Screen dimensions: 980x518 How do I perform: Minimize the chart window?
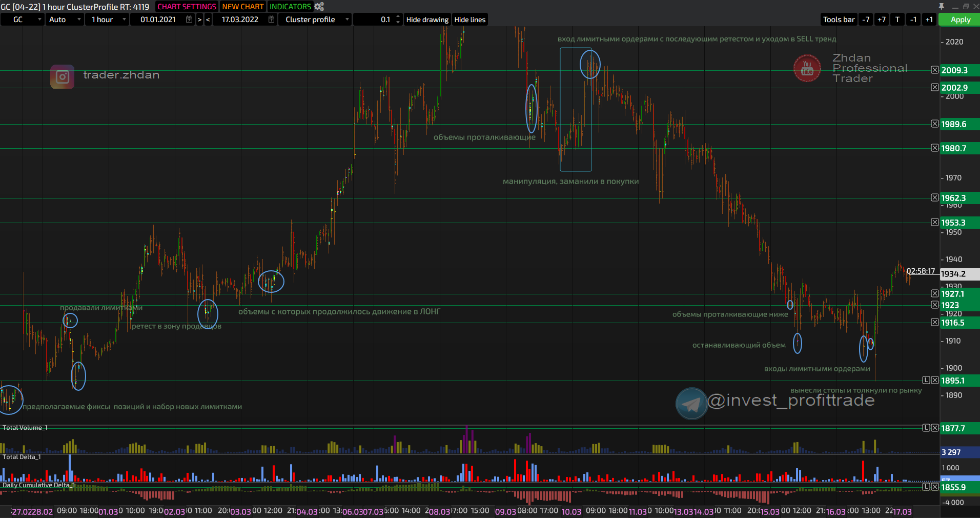pos(955,7)
